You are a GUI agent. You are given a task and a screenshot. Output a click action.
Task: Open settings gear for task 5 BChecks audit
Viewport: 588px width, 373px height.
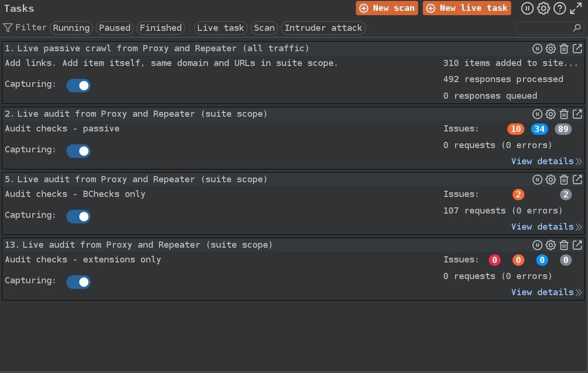point(551,179)
